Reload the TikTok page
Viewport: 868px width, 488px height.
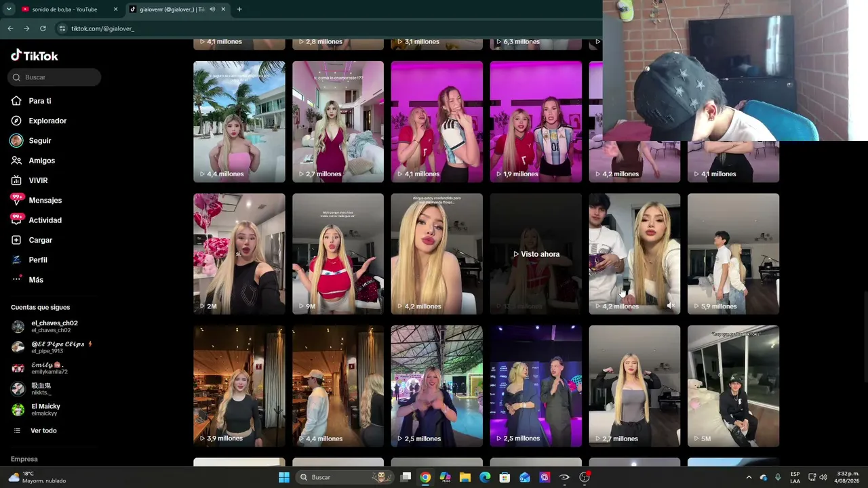pos(43,28)
